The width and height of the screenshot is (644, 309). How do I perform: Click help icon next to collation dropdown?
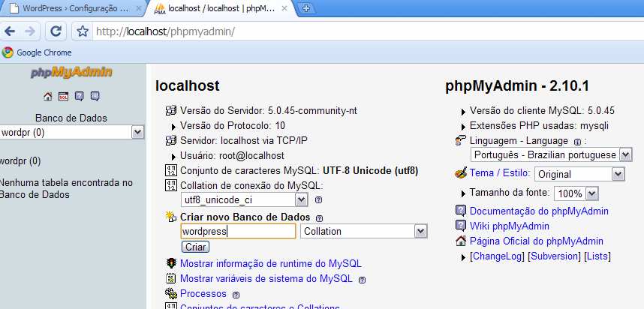click(x=318, y=200)
